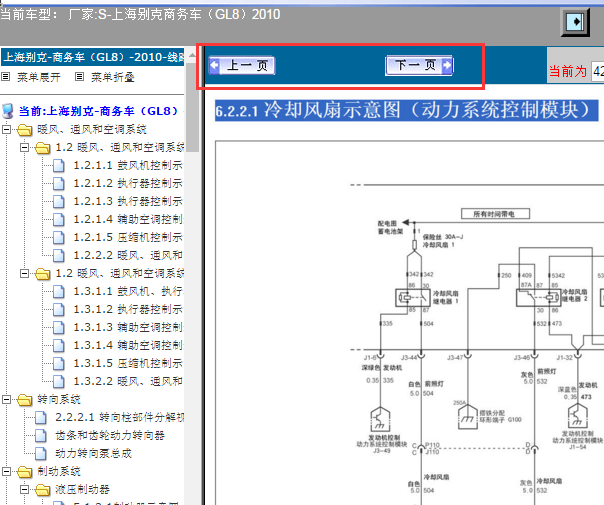Click the page icon beside 动力转向泵总成
The width and height of the screenshot is (604, 505).
click(40, 453)
